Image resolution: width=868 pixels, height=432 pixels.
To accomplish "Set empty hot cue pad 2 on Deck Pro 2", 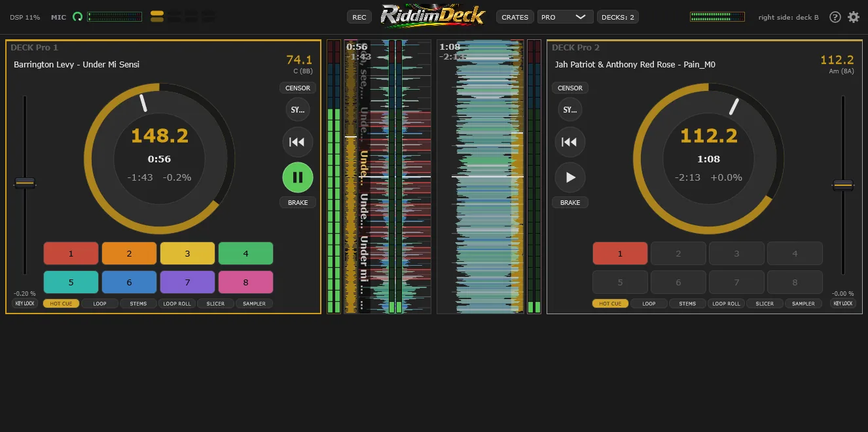I will [x=678, y=253].
